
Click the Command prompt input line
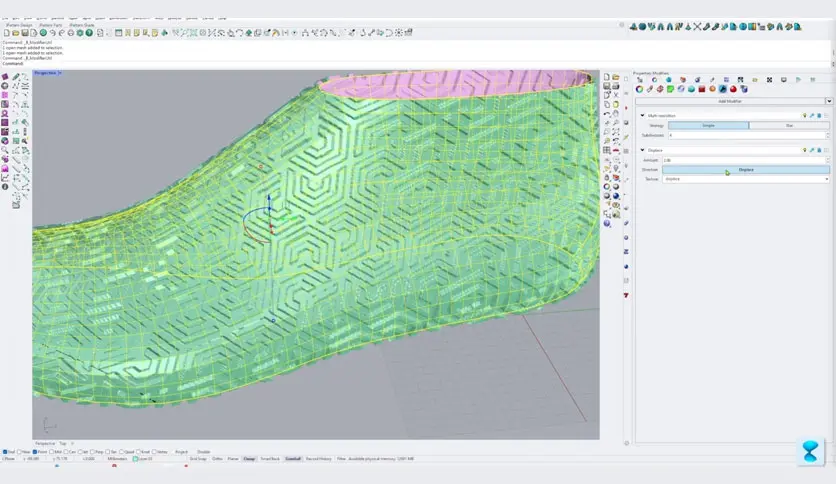(x=416, y=64)
